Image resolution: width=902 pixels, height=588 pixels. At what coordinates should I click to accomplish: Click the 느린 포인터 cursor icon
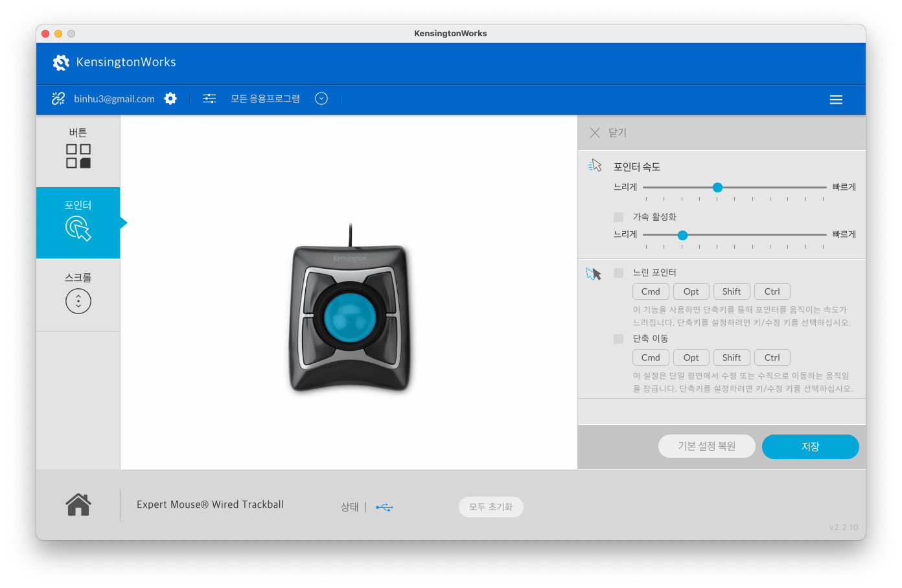click(x=594, y=274)
